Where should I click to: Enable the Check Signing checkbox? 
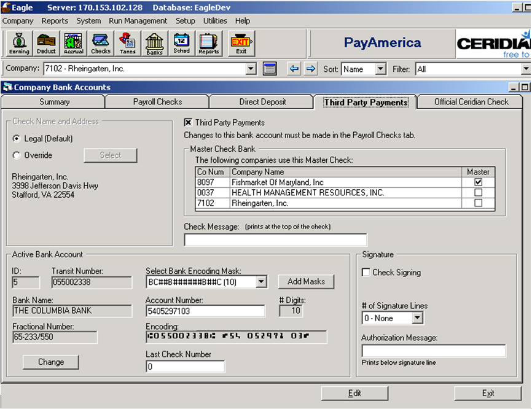pos(366,272)
